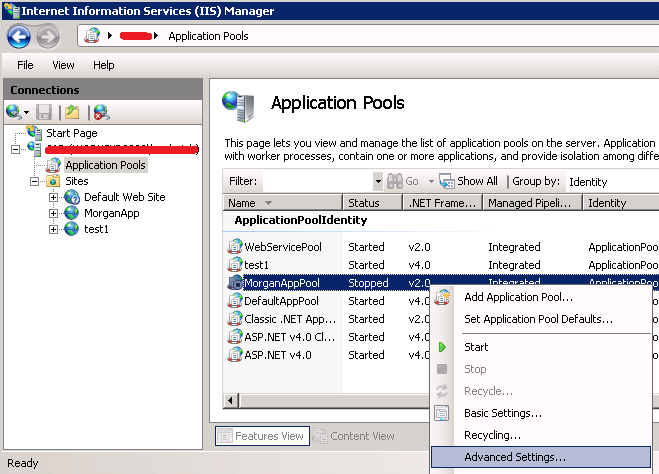Open the Group by Identity combo box
This screenshot has height=474, width=659.
612,182
